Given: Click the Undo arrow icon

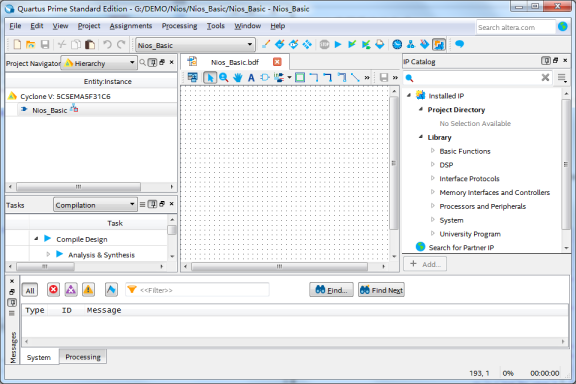Looking at the screenshot, I should (107, 45).
